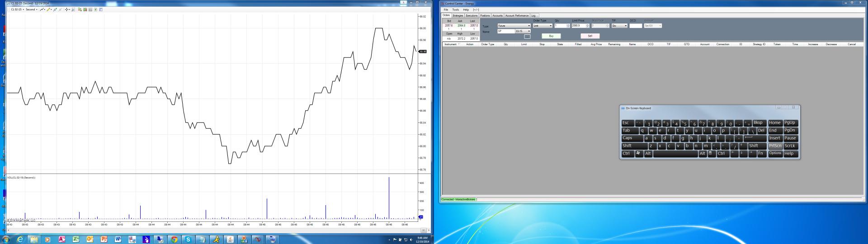Switch to the Positions tab
This screenshot has width=868, height=244.
pos(485,15)
